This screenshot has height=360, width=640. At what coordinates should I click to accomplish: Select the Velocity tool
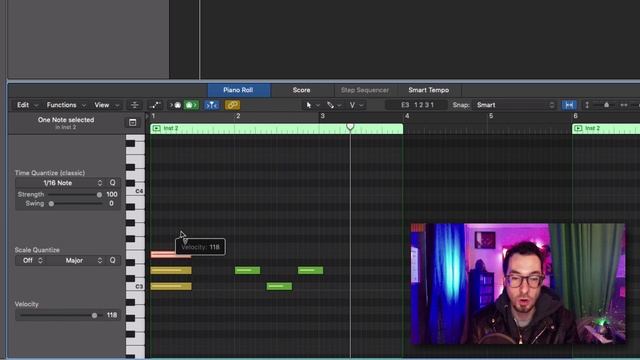click(x=352, y=105)
